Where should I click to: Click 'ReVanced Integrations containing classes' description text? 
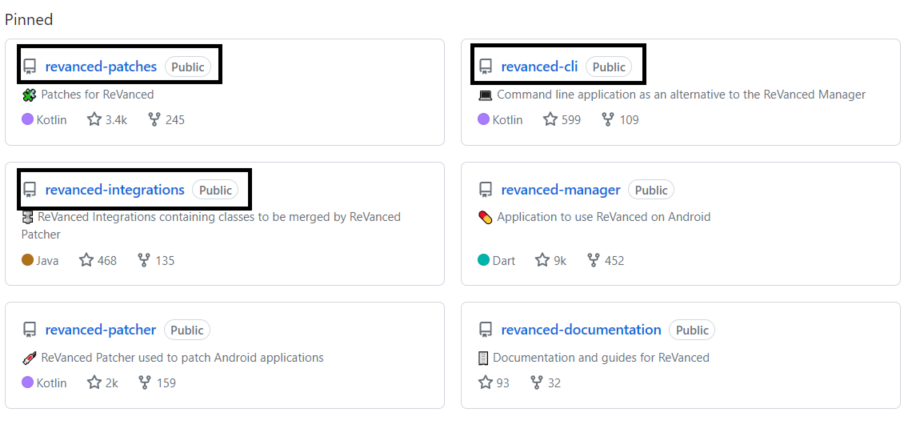(211, 226)
